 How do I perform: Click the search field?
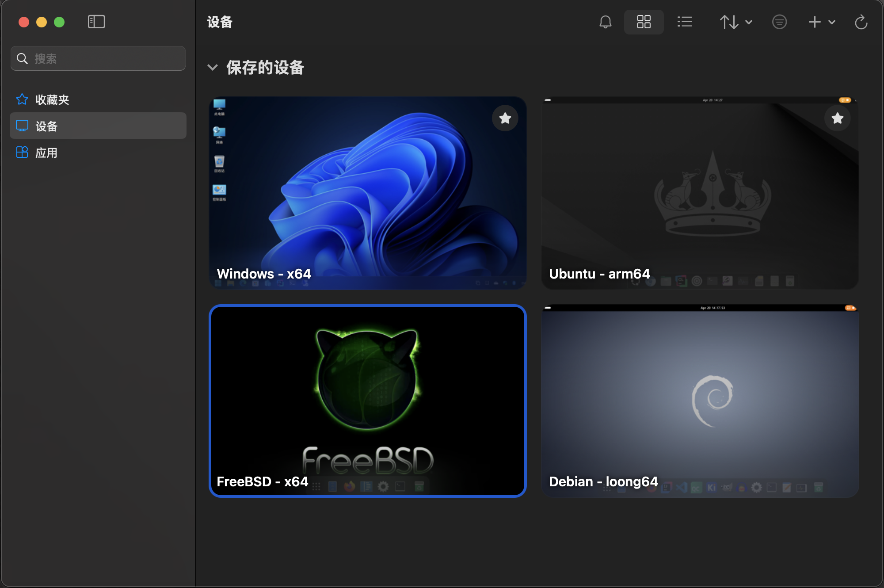pyautogui.click(x=98, y=58)
